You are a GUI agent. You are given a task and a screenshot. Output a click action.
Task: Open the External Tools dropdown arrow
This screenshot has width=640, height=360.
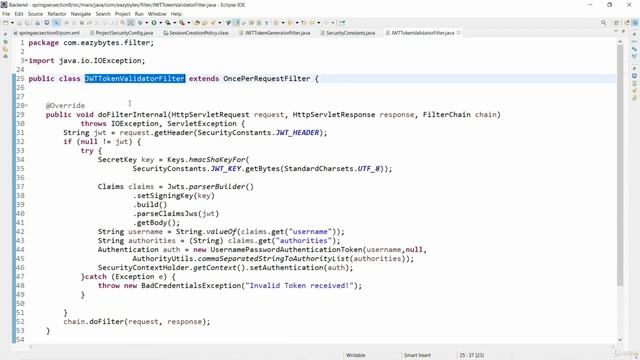coord(189,23)
